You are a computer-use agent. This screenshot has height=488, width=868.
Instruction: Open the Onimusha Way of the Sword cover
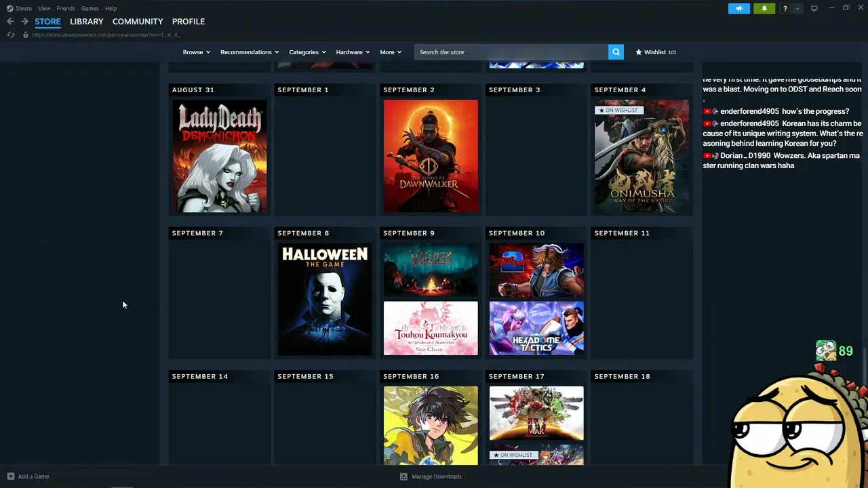click(642, 156)
